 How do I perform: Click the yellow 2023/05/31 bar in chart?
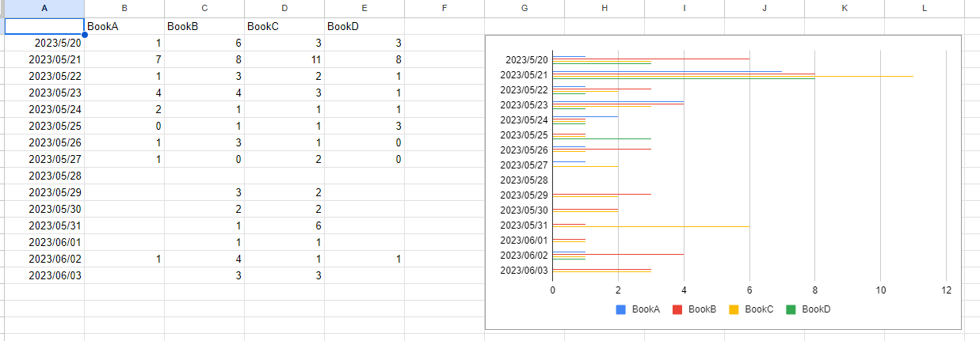pyautogui.click(x=650, y=226)
